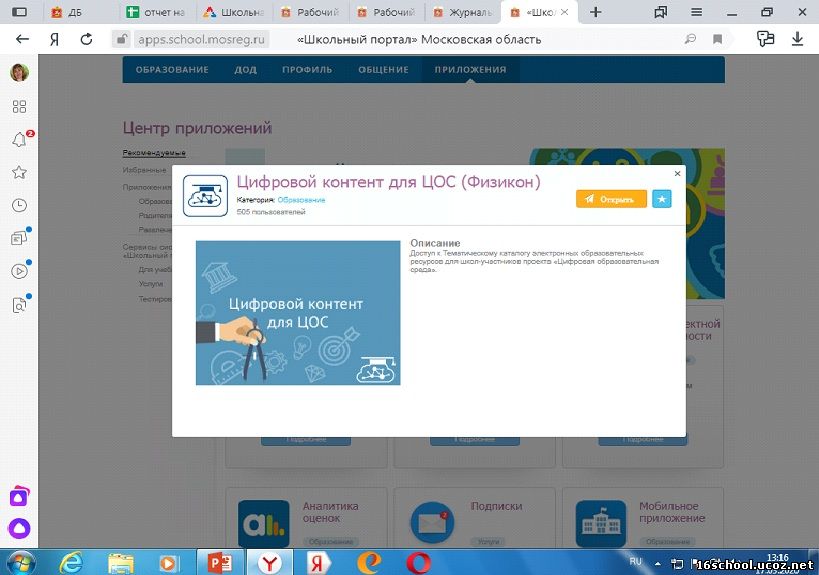Click the Цифровой контент для ЦОС banner image
819x575 pixels.
pyautogui.click(x=298, y=313)
